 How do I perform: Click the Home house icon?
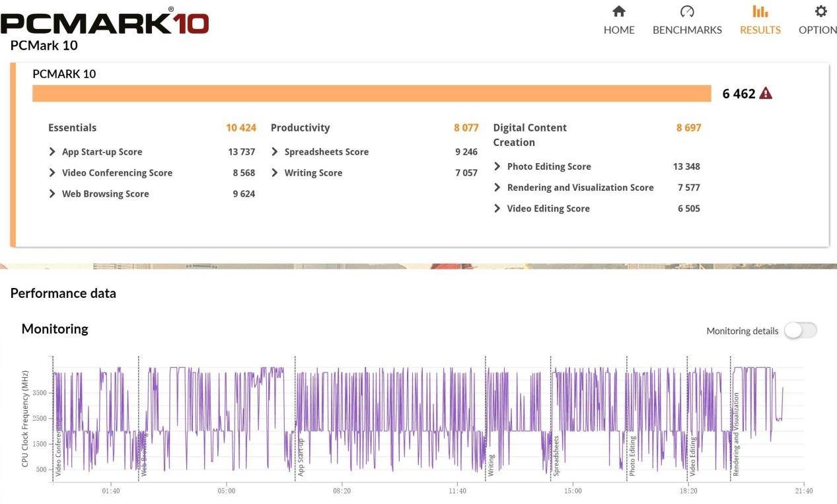pyautogui.click(x=618, y=11)
